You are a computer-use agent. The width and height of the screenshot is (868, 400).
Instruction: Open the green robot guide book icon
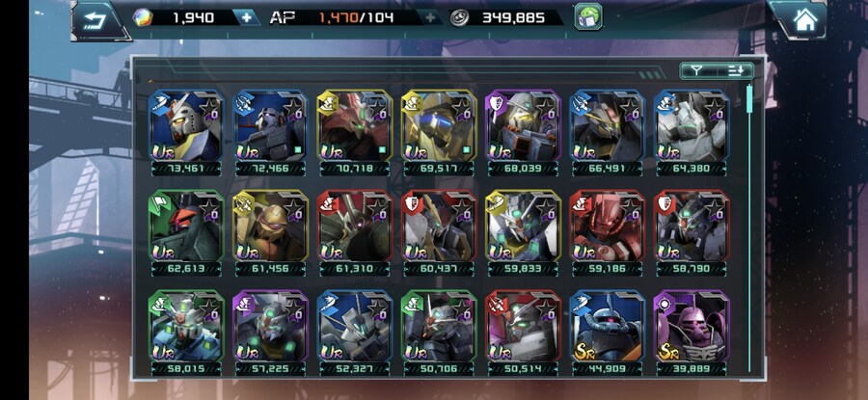point(588,16)
